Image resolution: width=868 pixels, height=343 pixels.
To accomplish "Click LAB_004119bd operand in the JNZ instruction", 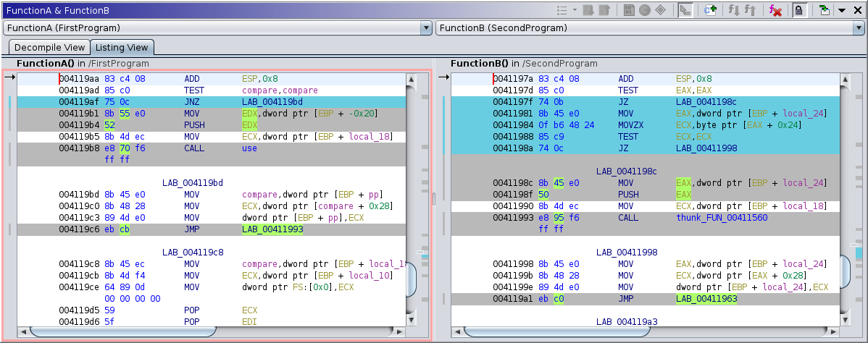I will [272, 102].
